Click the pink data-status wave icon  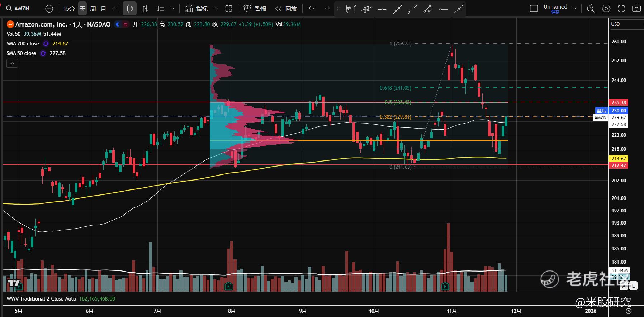[126, 24]
